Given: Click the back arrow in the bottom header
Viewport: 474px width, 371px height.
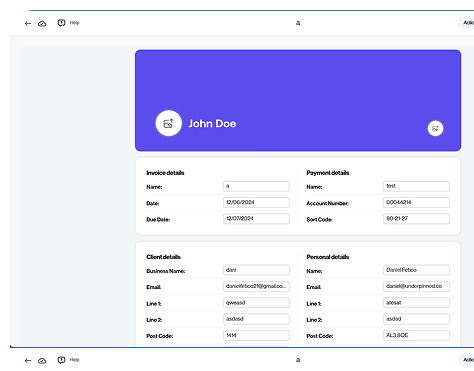Looking at the screenshot, I should (x=28, y=360).
